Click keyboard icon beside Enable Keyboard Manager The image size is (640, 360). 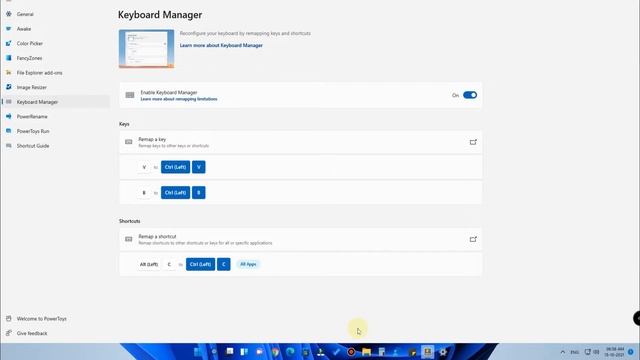tap(130, 95)
